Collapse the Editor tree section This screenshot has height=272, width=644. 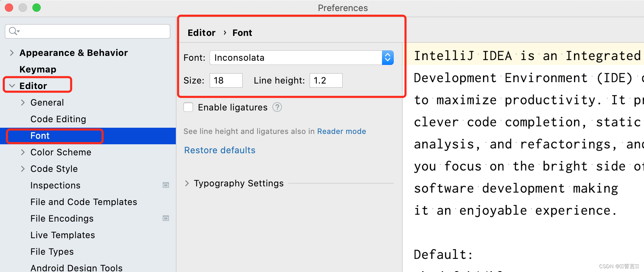tap(12, 86)
